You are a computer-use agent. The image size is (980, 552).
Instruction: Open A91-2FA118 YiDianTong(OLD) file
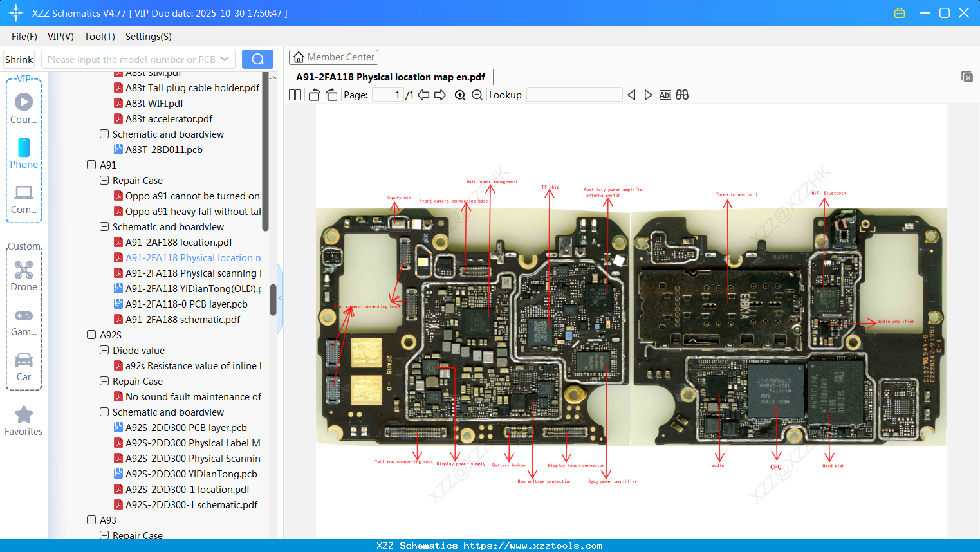(x=193, y=288)
